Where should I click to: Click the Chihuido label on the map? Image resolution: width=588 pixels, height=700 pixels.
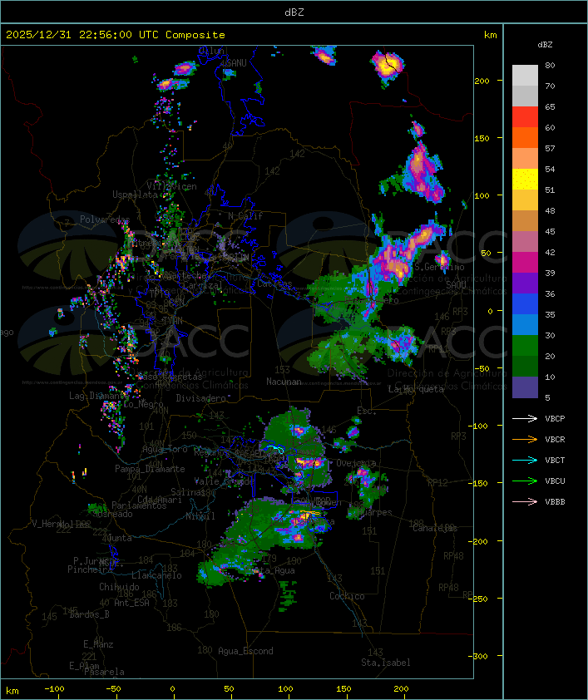point(119,587)
